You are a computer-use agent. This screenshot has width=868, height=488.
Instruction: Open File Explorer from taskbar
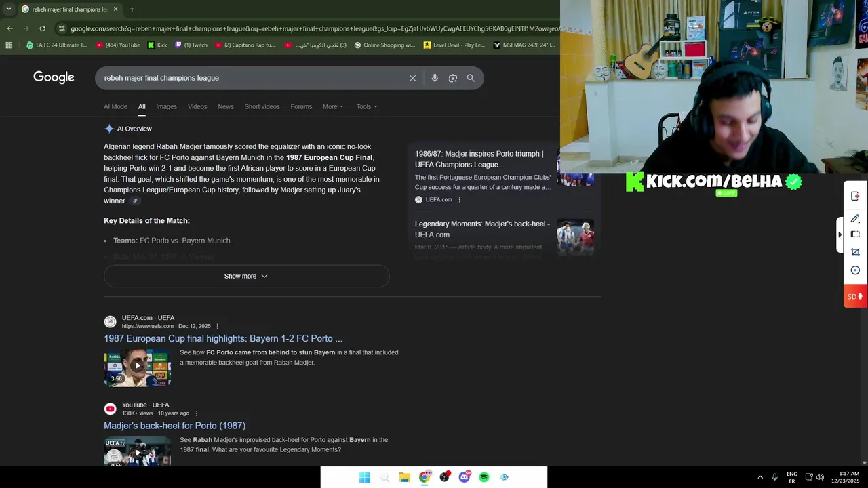click(x=404, y=477)
